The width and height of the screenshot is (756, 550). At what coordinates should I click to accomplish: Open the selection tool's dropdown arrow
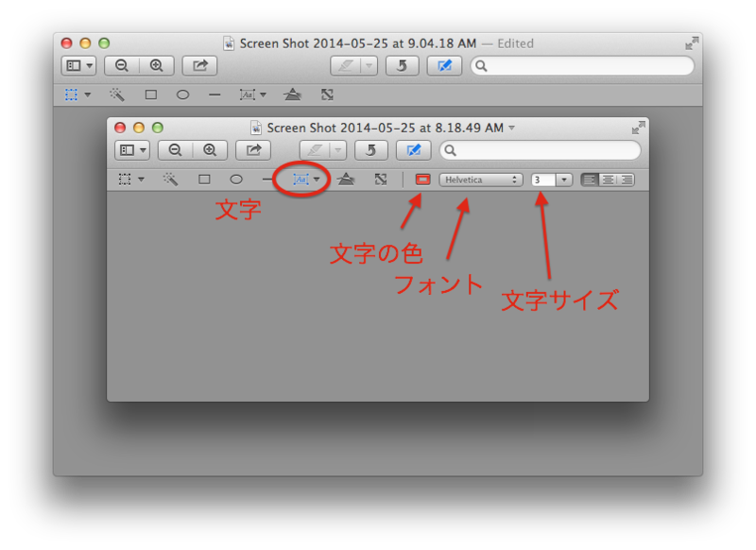tap(140, 179)
